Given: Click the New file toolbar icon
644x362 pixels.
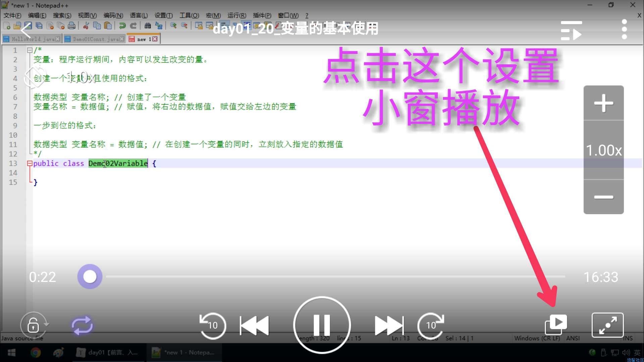Looking at the screenshot, I should click(7, 25).
